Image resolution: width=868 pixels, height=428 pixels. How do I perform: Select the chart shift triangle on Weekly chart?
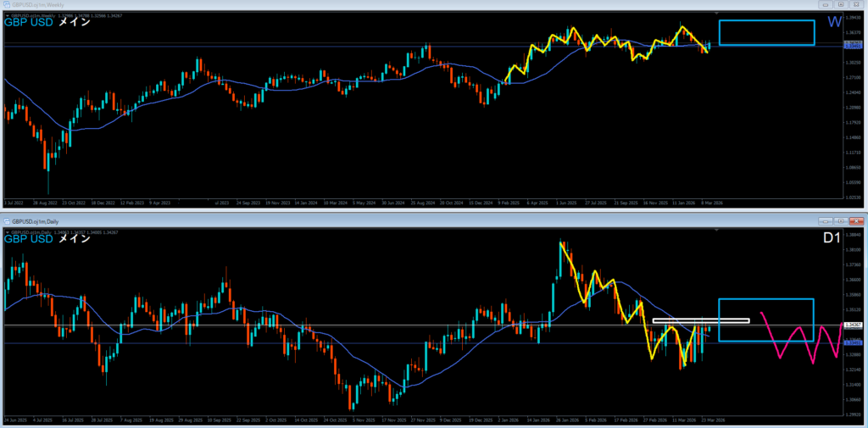point(717,13)
